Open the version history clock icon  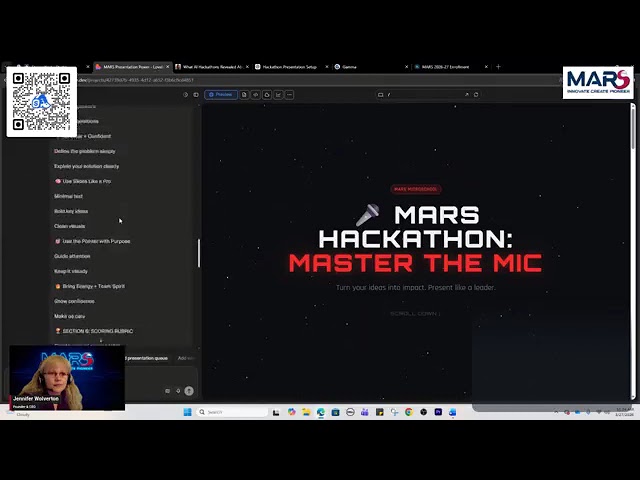point(185,95)
